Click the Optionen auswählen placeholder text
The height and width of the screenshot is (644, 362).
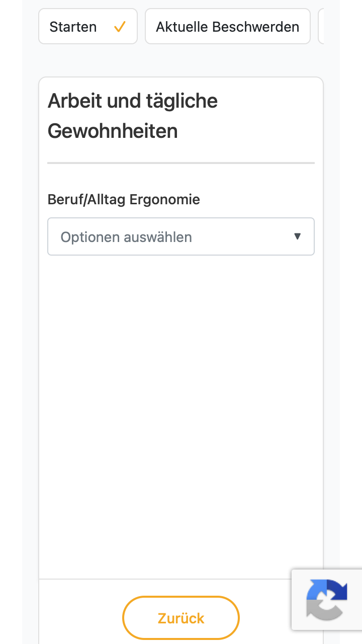[x=126, y=237]
